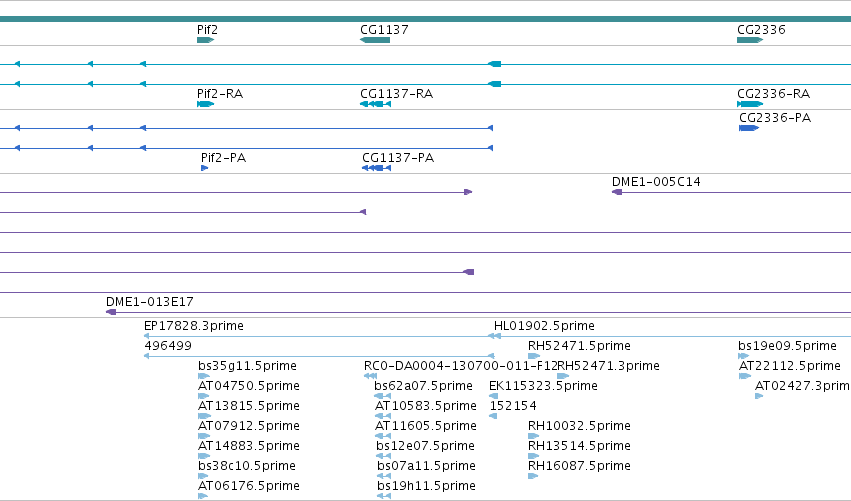This screenshot has width=851, height=501.
Task: Click the bs35g11.5prime EST glyph
Action: (x=204, y=376)
